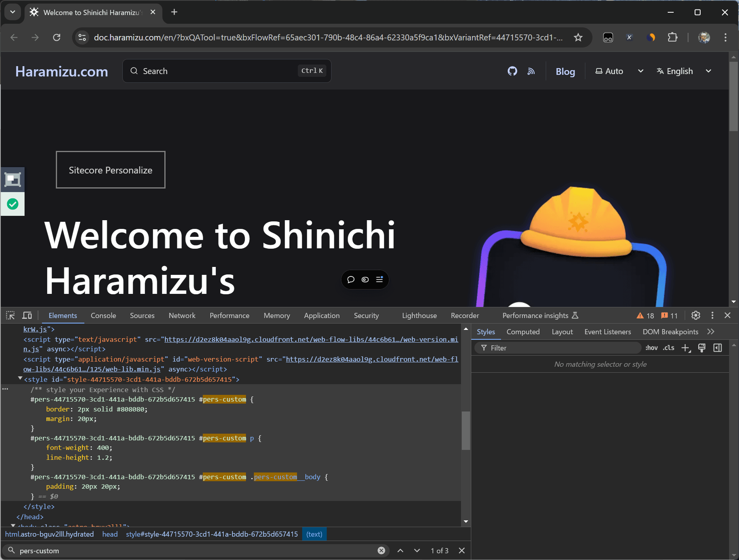Toggle the device toolbar emulation
The height and width of the screenshot is (560, 739).
coord(27,316)
